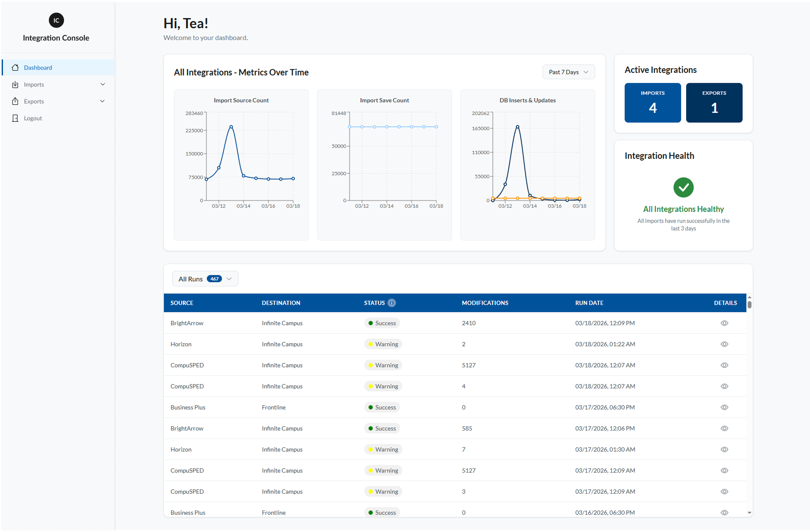View details of Business Plus 03/17/2026, 06:30 PM run
Screen dimensions: 810x532
[724, 407]
